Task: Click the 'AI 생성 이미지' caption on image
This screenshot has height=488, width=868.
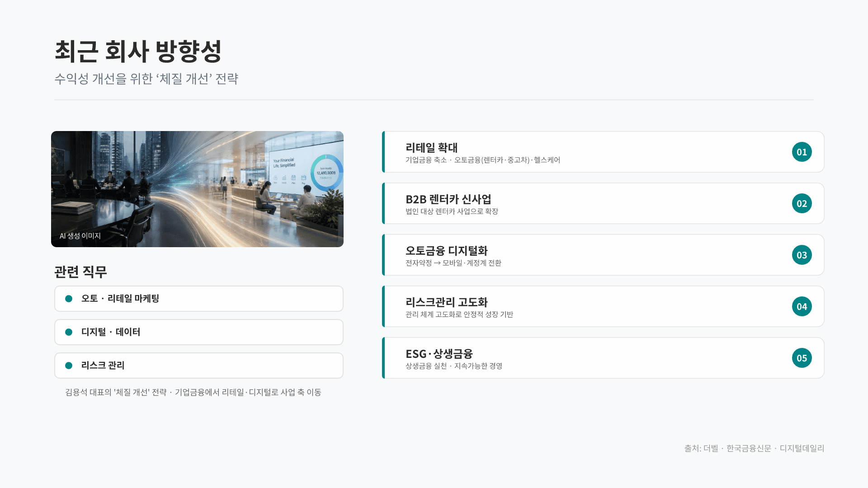Action: (80, 236)
